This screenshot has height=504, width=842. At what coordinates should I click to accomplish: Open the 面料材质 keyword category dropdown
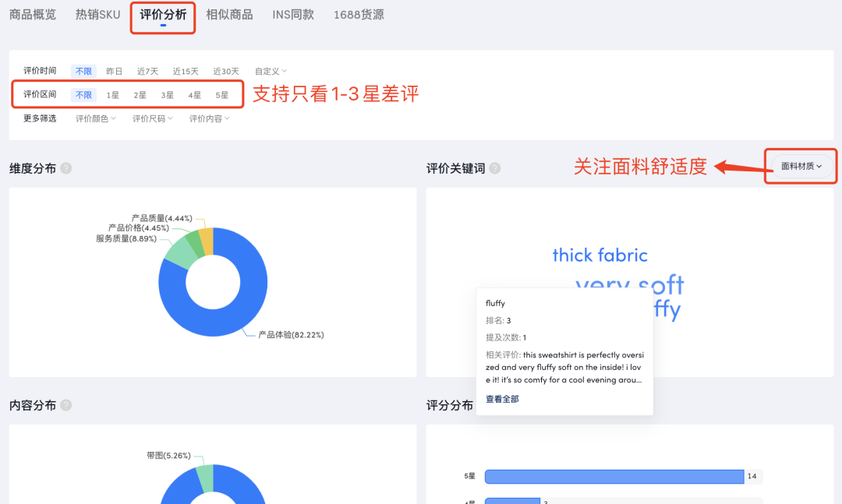(x=801, y=167)
